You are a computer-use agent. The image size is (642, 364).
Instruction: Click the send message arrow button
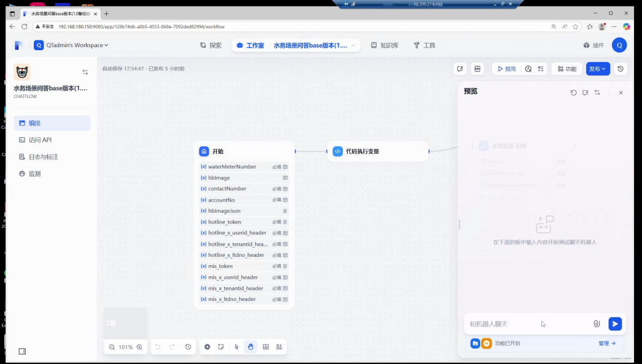point(614,324)
